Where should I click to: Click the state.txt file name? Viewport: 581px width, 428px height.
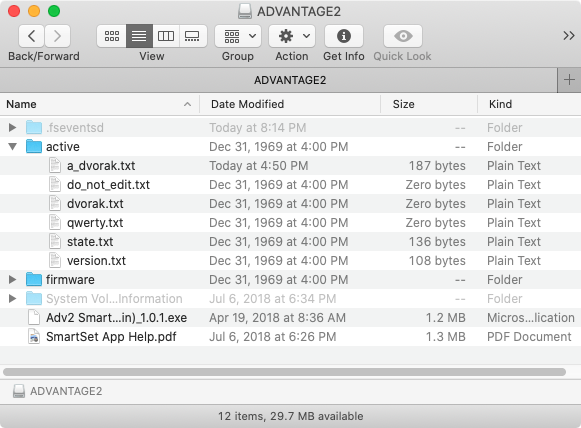point(90,242)
